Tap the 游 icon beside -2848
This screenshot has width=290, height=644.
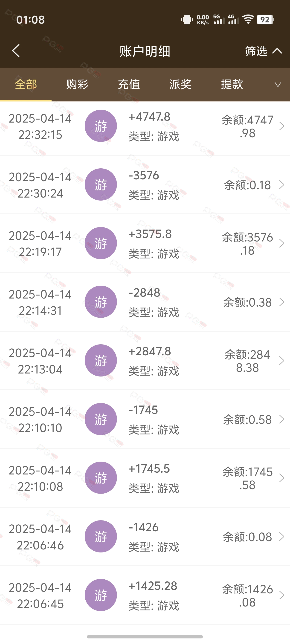click(101, 302)
